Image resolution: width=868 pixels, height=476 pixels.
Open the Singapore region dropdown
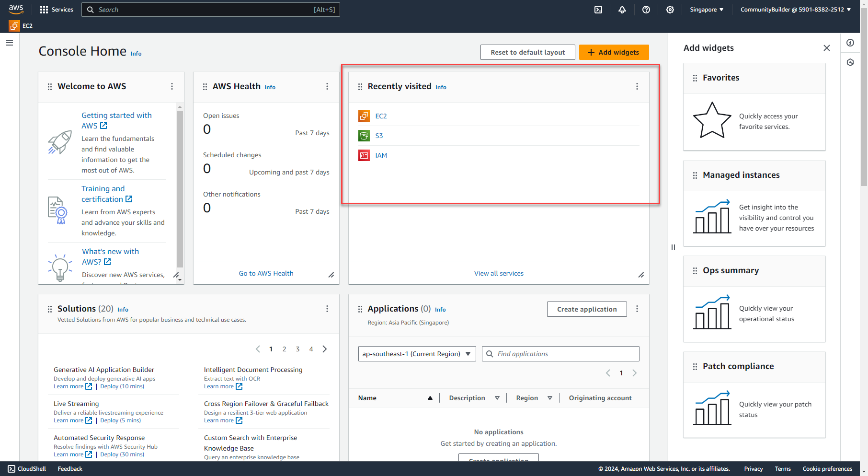[x=706, y=9]
